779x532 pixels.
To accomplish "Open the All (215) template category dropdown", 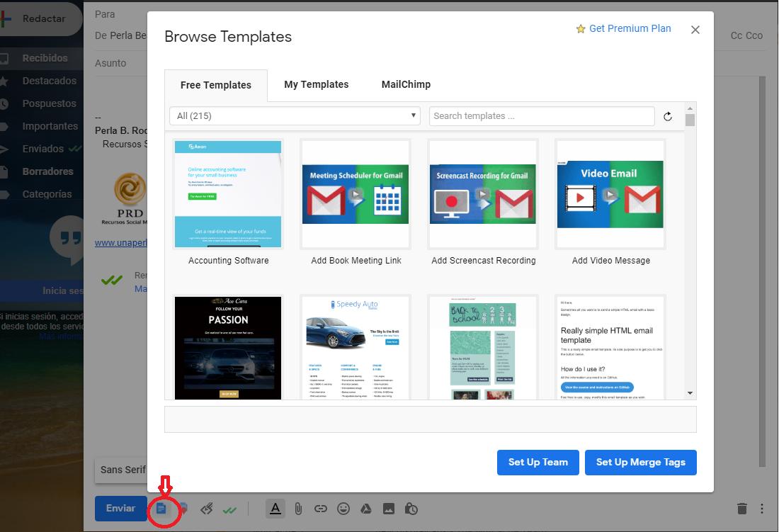I will point(294,115).
